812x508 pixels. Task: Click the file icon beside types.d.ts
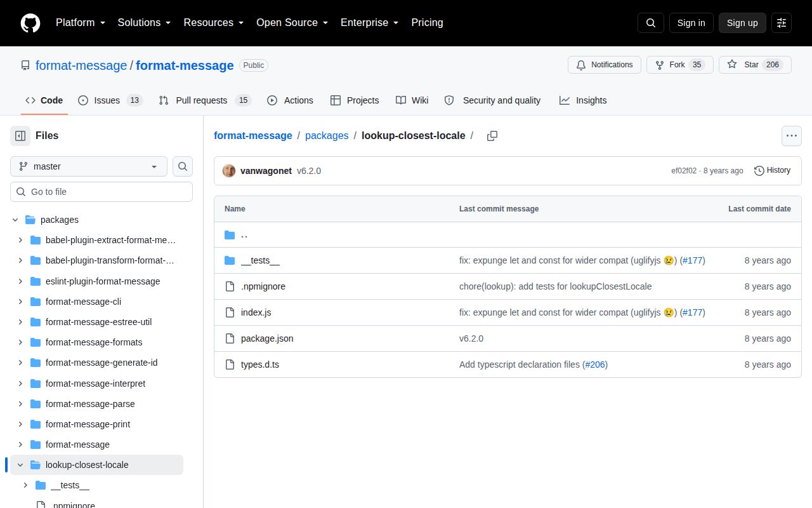(x=230, y=365)
